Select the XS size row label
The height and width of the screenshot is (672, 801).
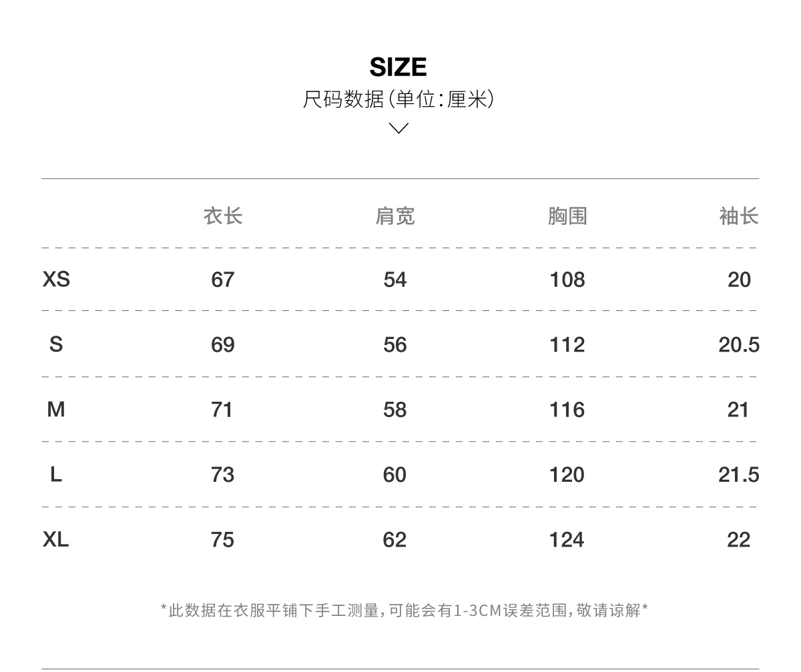tap(56, 279)
